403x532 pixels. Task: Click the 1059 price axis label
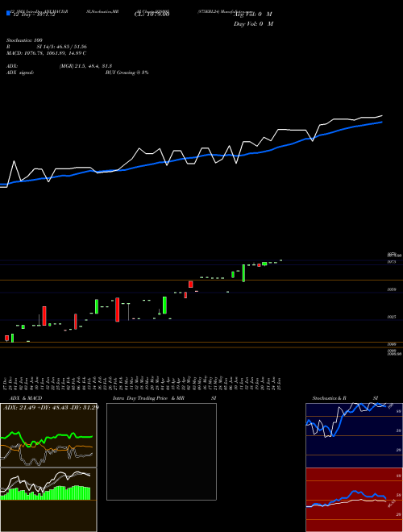pyautogui.click(x=392, y=289)
